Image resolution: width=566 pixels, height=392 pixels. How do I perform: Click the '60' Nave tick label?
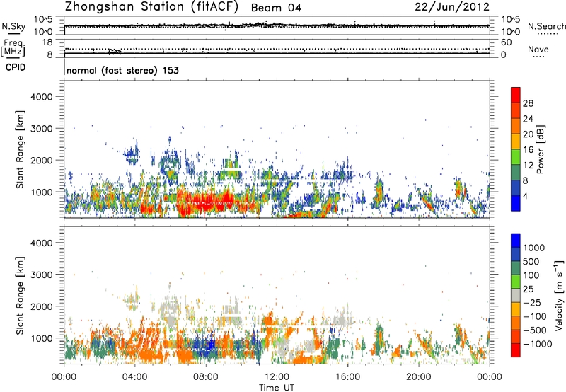pos(506,42)
